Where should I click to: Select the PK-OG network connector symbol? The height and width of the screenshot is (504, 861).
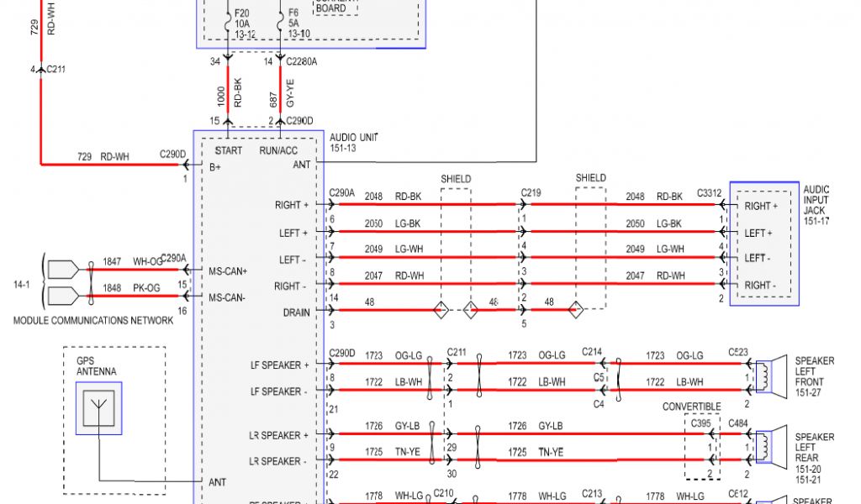[61, 296]
